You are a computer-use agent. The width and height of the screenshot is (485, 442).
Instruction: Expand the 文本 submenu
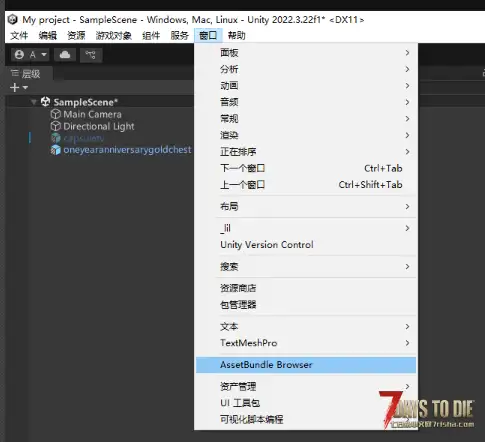[306, 326]
